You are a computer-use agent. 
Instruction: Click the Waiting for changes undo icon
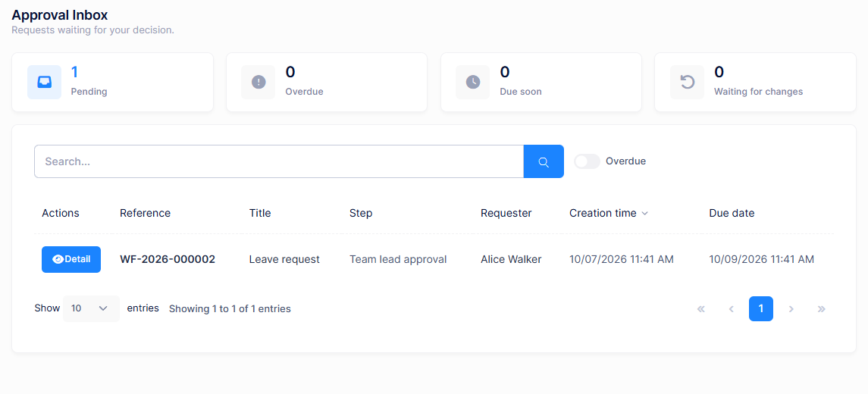point(687,82)
